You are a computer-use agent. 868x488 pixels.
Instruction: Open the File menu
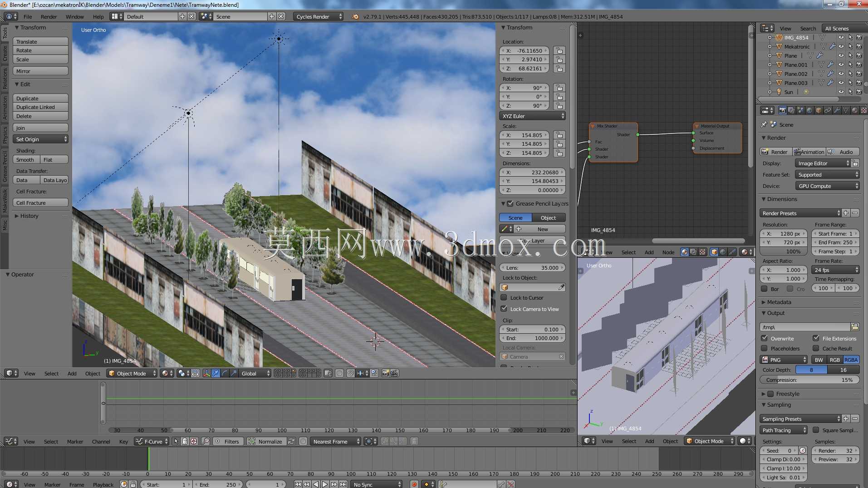tap(28, 17)
